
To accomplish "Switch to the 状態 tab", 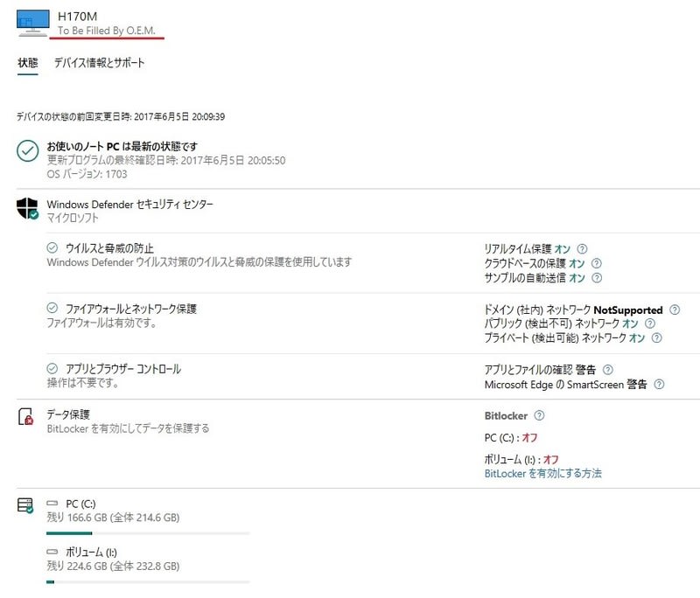I will (28, 63).
